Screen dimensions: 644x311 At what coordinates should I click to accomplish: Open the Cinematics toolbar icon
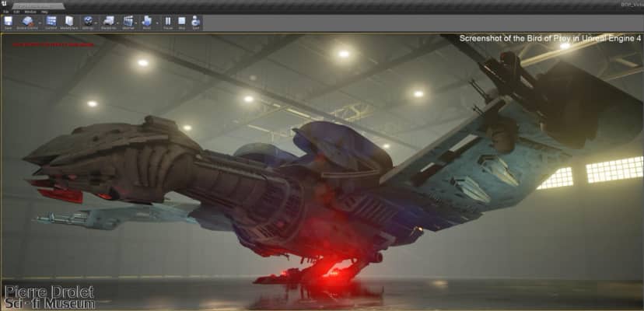(x=128, y=22)
